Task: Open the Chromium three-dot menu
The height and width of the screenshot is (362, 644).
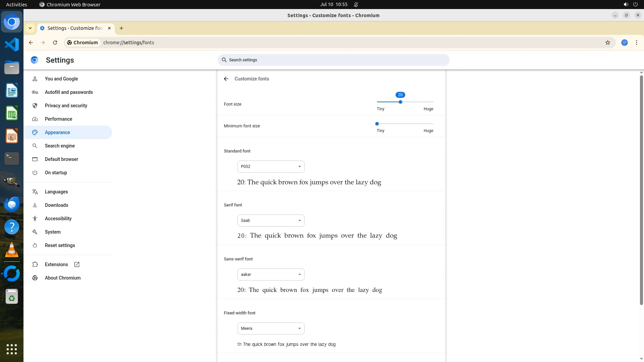Action: point(636,43)
